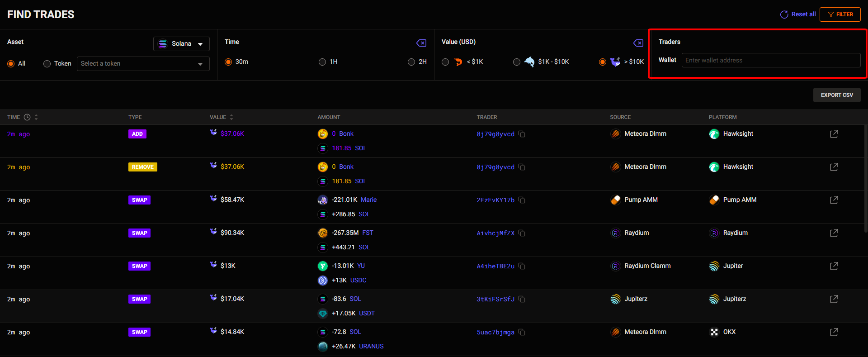Click the clock icon in TIME header
The width and height of the screenshot is (868, 357).
[x=27, y=117]
